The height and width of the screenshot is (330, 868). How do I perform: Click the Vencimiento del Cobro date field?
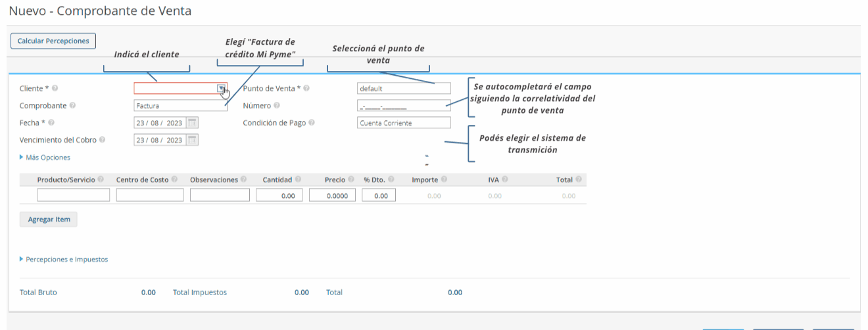pos(160,139)
